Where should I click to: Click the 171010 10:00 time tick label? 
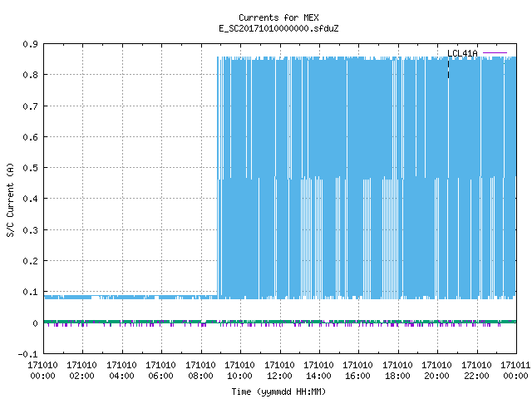(x=239, y=371)
